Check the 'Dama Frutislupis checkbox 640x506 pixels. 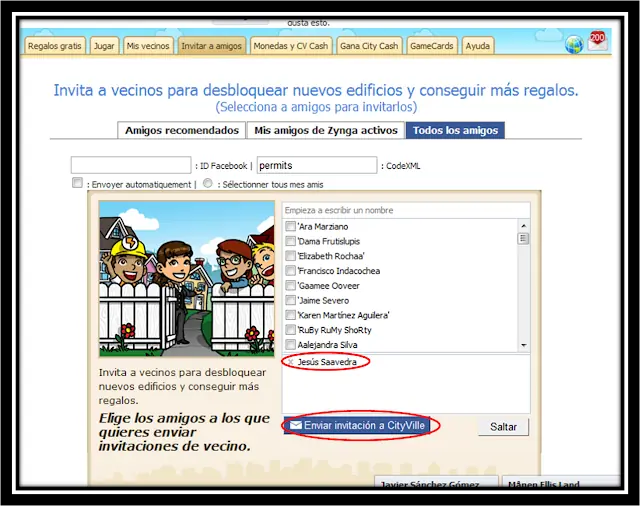[290, 241]
